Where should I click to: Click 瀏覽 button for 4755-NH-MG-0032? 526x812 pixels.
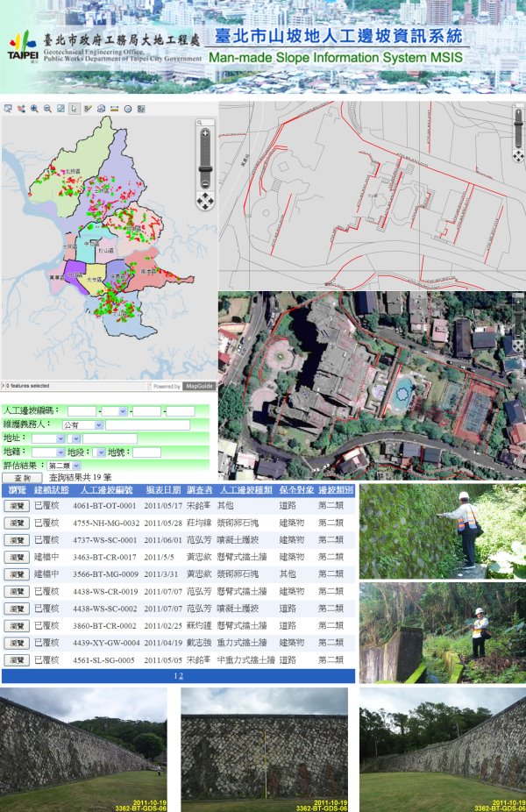17,523
